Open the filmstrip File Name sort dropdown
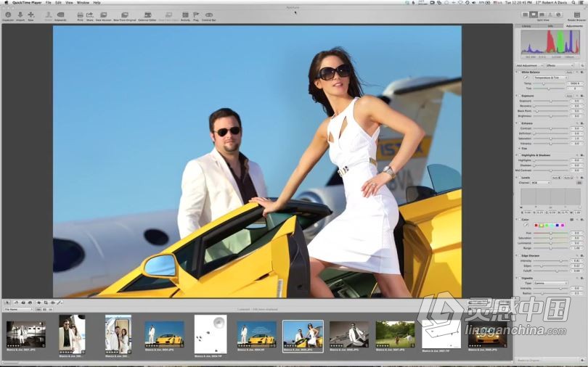The height and width of the screenshot is (367, 588). (x=18, y=309)
